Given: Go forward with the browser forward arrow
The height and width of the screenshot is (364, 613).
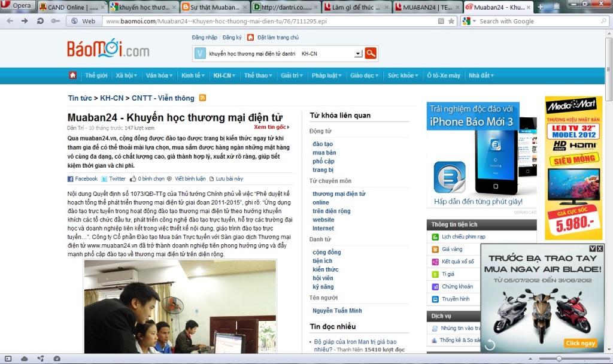Looking at the screenshot, I should (x=24, y=21).
